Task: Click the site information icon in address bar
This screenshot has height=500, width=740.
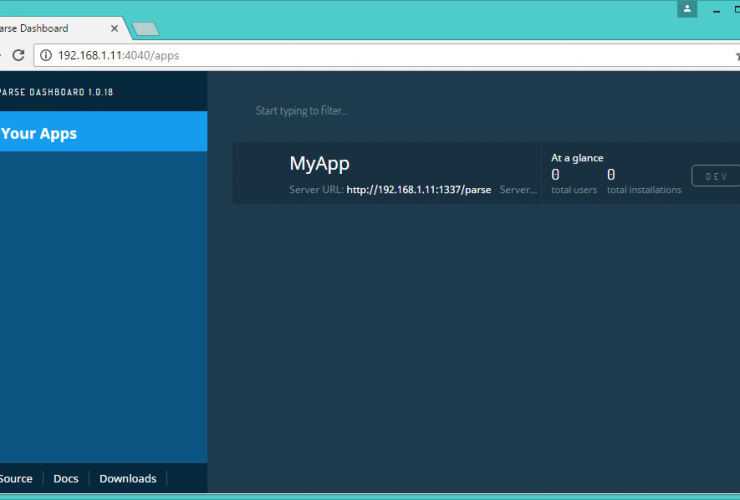Action: (46, 55)
